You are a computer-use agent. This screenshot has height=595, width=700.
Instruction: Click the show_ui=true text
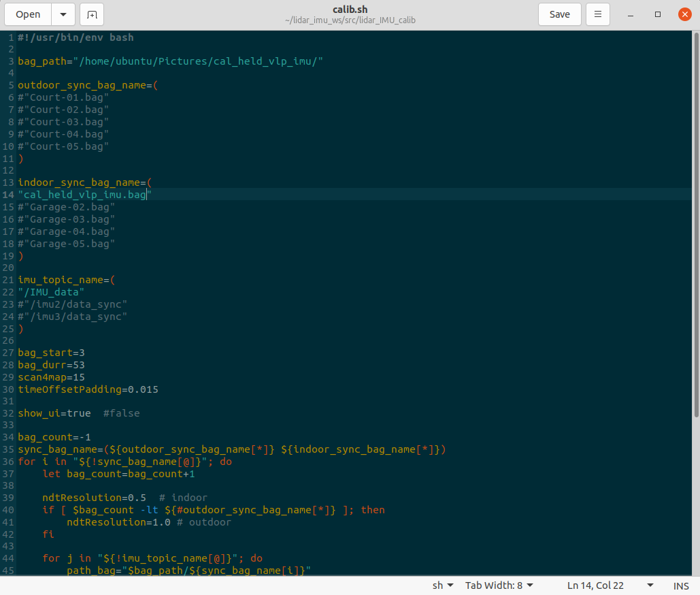54,413
